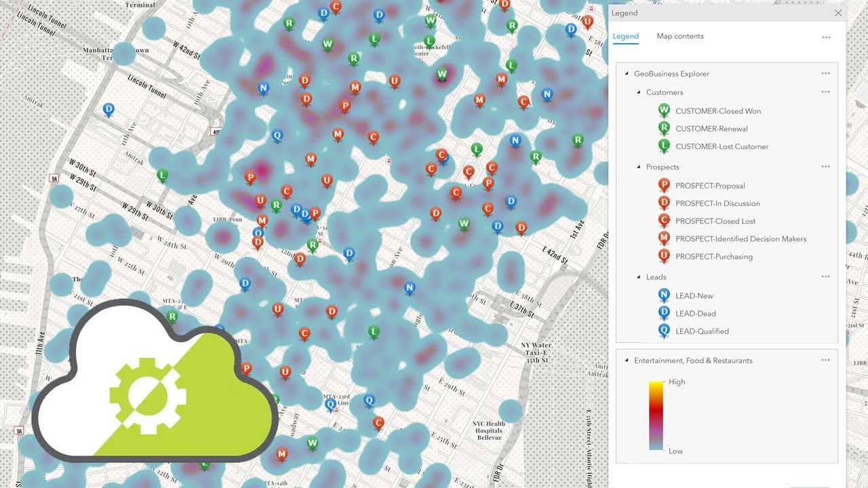
Task: Collapse the Customers legend group
Action: click(x=639, y=92)
